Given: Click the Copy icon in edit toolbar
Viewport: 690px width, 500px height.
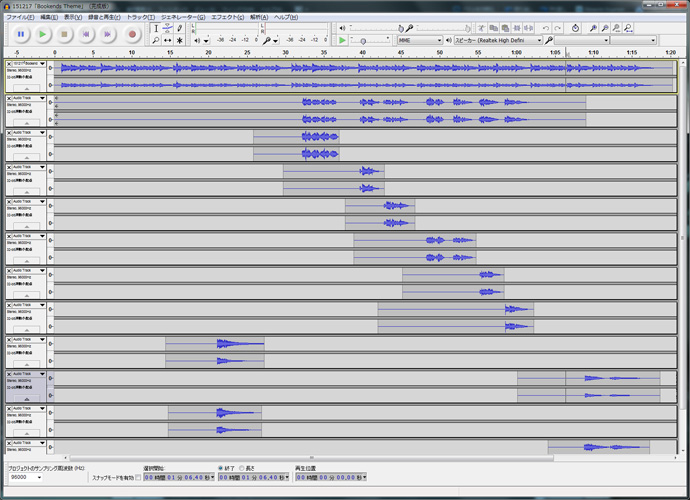Looking at the screenshot, I should 494,28.
